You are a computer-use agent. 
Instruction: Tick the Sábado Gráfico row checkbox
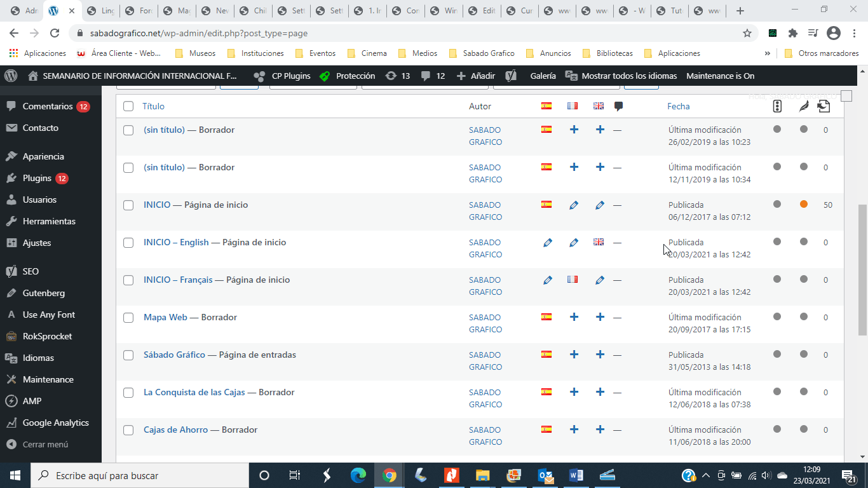tap(128, 355)
